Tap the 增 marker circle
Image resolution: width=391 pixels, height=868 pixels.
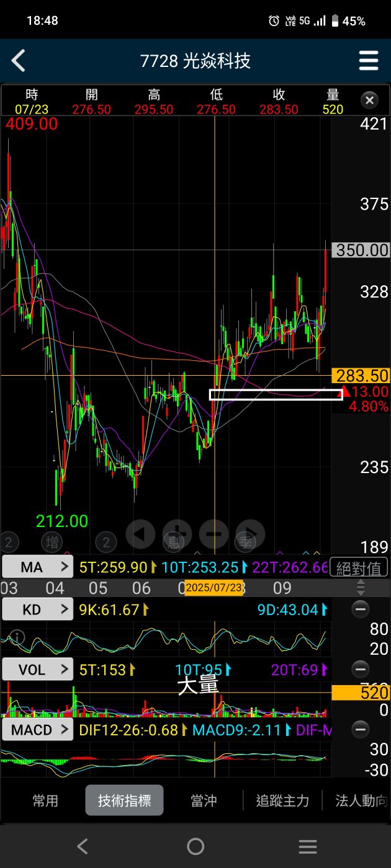[53, 543]
